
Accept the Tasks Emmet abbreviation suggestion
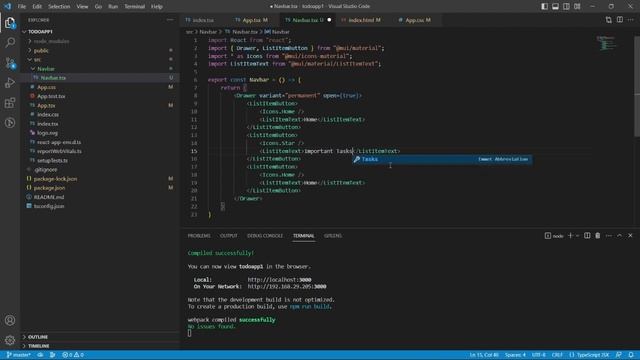coord(442,160)
